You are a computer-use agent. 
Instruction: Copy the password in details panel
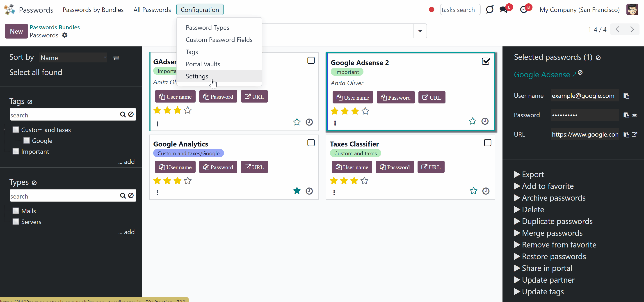tap(626, 115)
